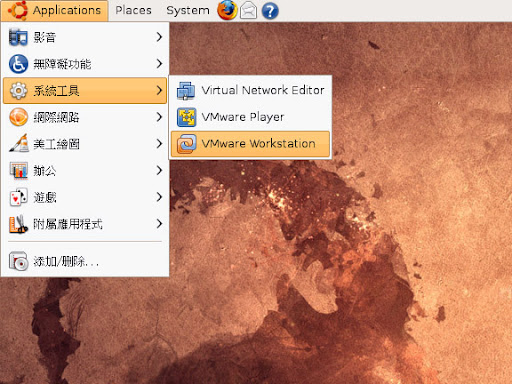Click the 添加/刪除 disc package icon
Screen dimensions: 512x384
(x=18, y=261)
